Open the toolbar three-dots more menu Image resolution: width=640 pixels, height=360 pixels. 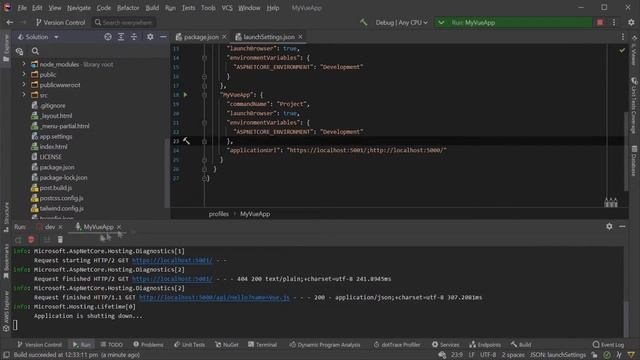click(x=613, y=22)
